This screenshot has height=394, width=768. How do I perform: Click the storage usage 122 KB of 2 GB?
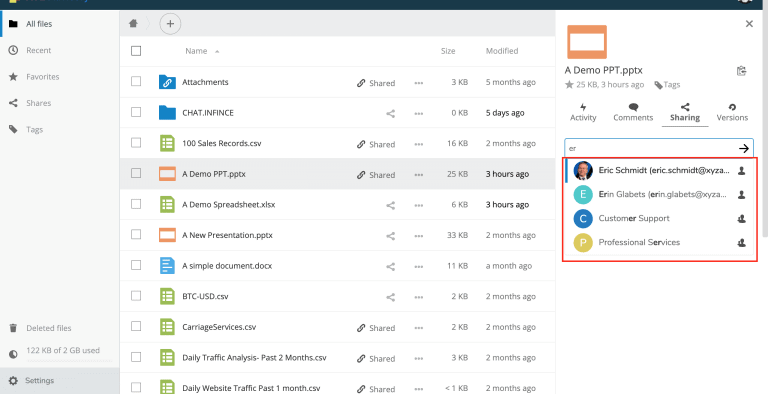coord(63,350)
